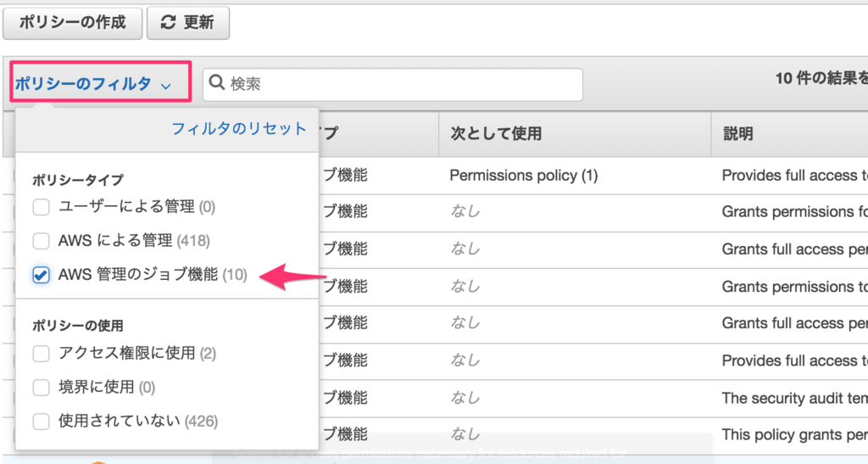Click the Permissions policy (1) cell
868x464 pixels.
click(524, 176)
